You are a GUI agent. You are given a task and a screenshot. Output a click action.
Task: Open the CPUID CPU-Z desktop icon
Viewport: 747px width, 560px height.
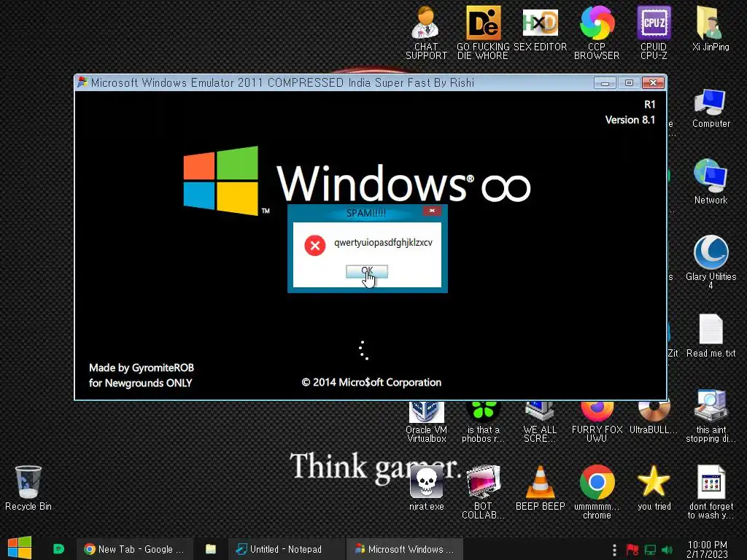(x=654, y=32)
